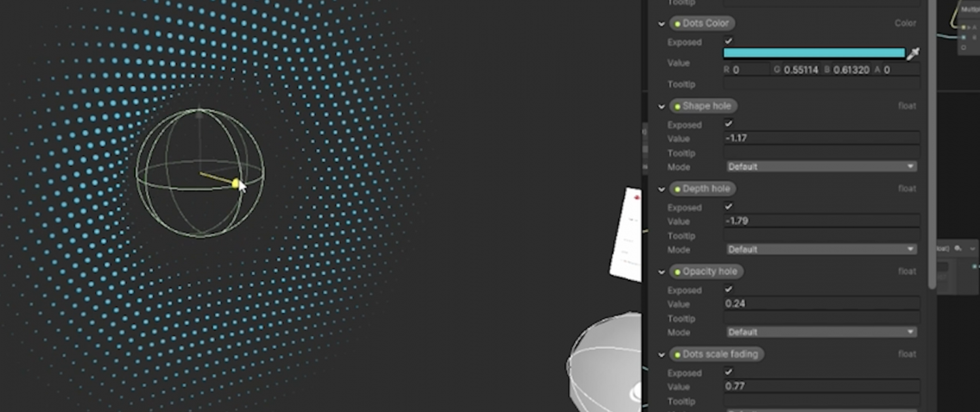The height and width of the screenshot is (412, 980).
Task: Uncheck Exposed for Dots Color
Action: (x=728, y=41)
